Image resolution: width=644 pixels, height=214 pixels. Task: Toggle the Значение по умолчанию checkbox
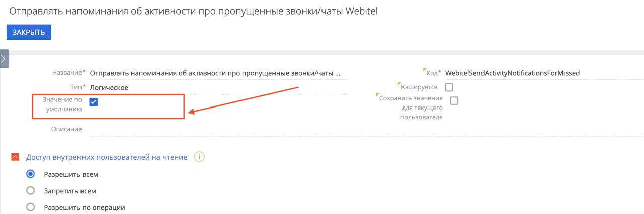pyautogui.click(x=94, y=102)
